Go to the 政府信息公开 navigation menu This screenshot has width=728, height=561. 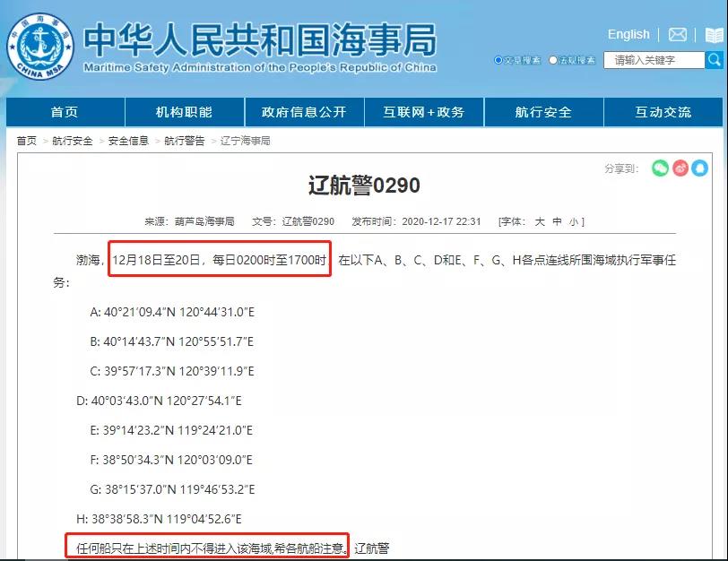click(x=304, y=112)
